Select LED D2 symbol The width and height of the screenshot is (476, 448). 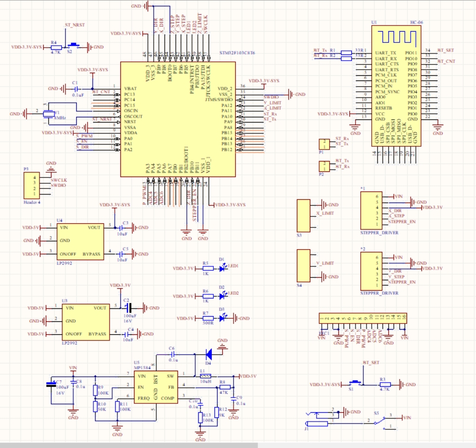click(x=223, y=295)
